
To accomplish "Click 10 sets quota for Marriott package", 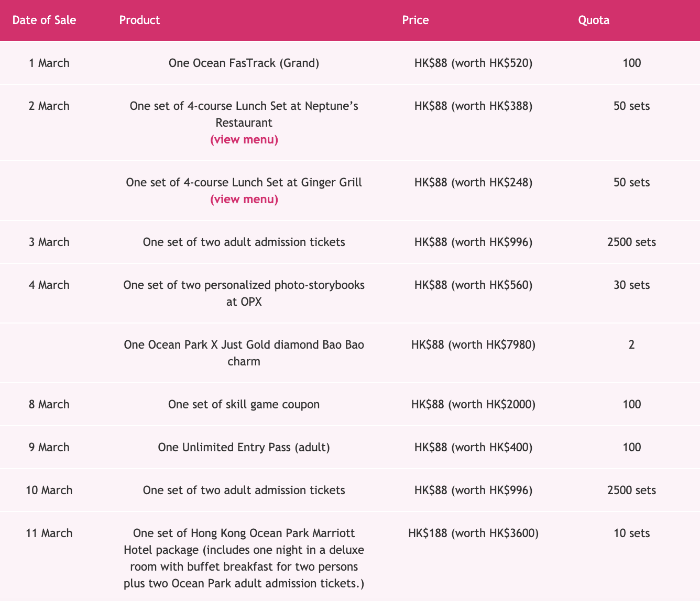I will point(632,533).
